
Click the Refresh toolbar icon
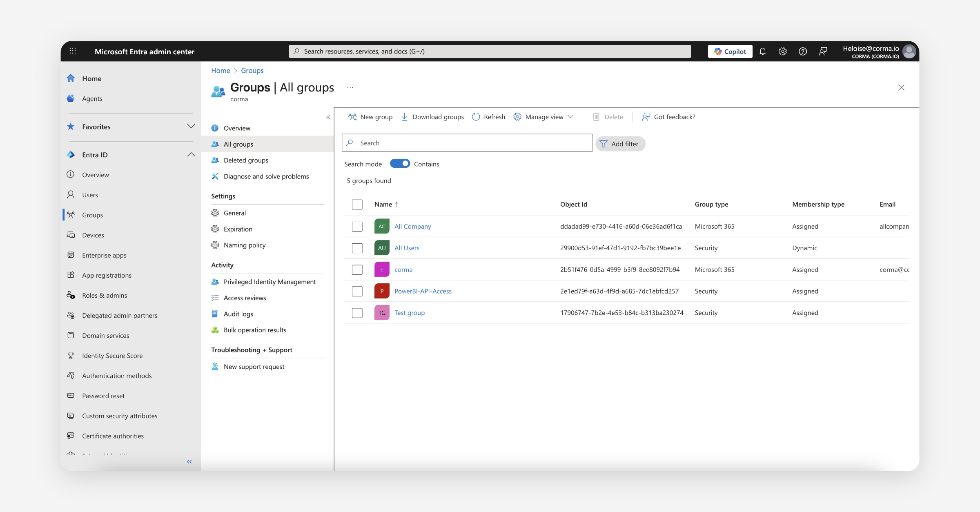pyautogui.click(x=476, y=117)
